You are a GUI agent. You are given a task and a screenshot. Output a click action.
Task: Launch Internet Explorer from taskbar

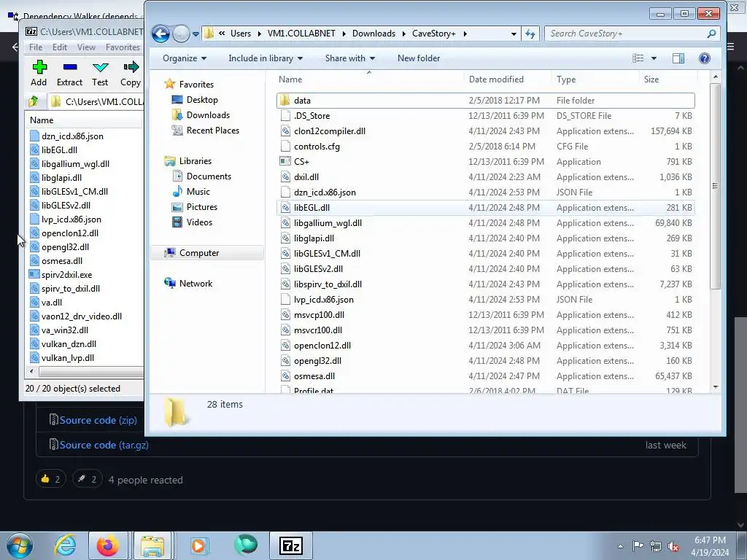65,545
